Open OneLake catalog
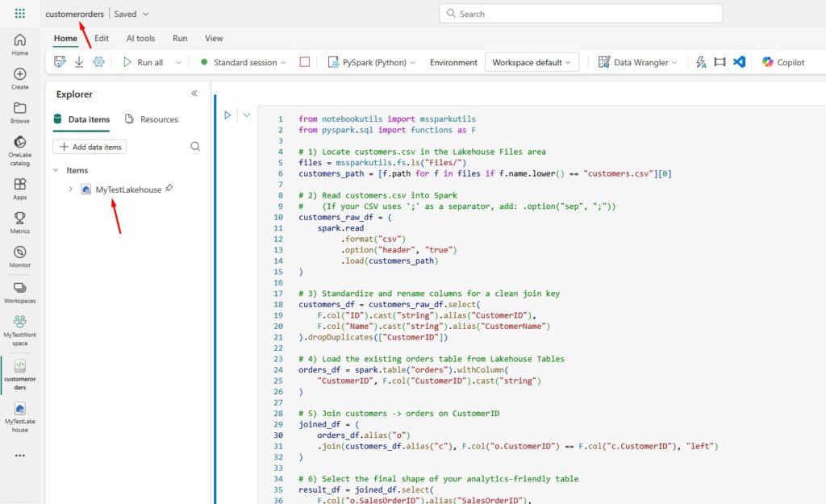 [x=19, y=151]
